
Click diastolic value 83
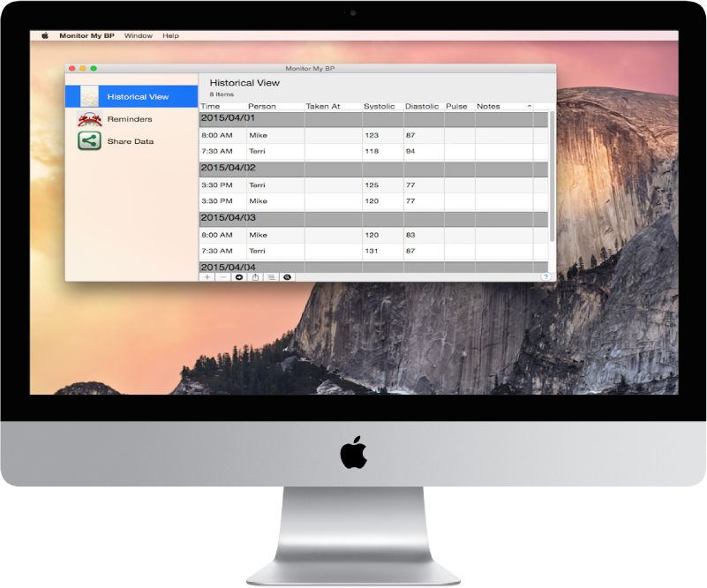410,235
